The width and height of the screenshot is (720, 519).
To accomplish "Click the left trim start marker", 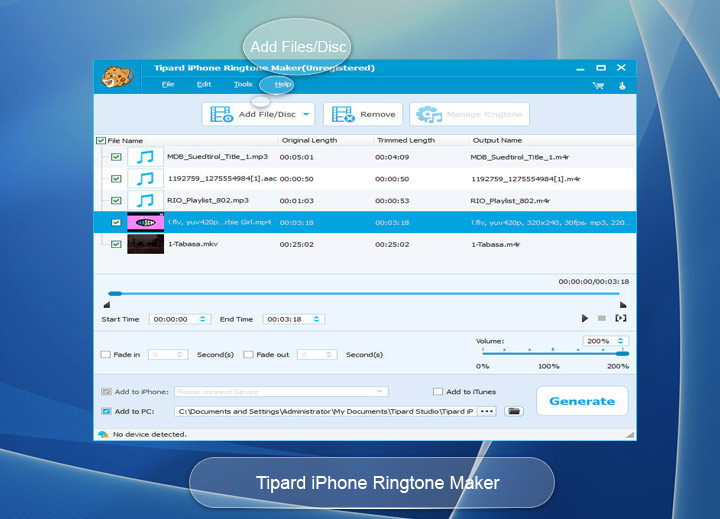I will [107, 305].
